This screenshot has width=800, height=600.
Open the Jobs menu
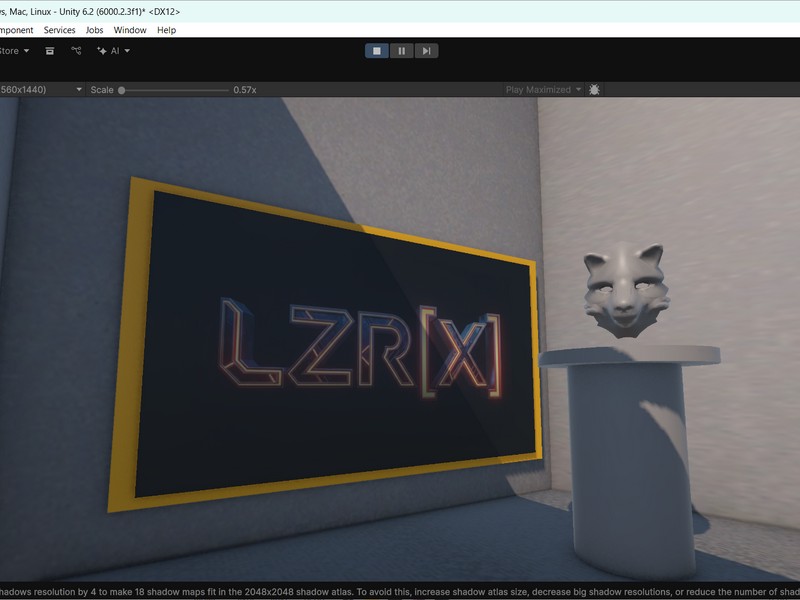94,30
